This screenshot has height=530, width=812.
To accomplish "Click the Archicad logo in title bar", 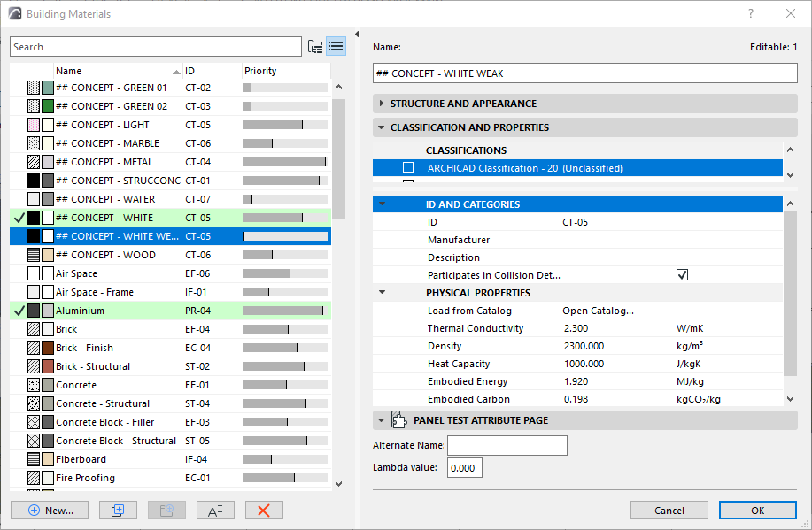I will point(15,13).
